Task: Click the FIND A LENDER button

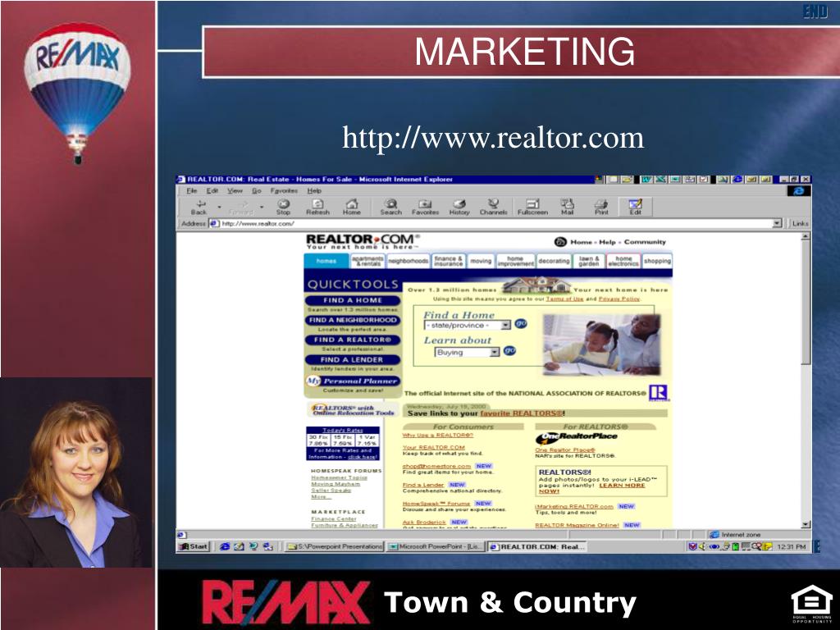Action: (353, 359)
